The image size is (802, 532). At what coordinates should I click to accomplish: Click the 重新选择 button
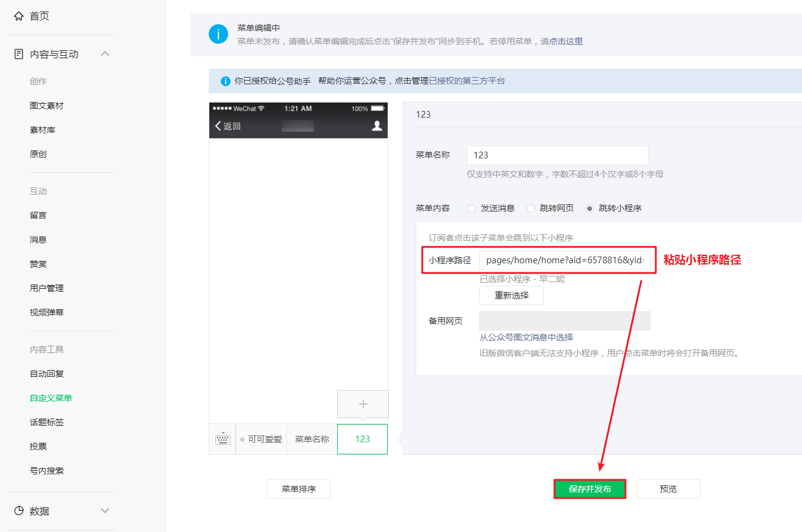(x=511, y=295)
